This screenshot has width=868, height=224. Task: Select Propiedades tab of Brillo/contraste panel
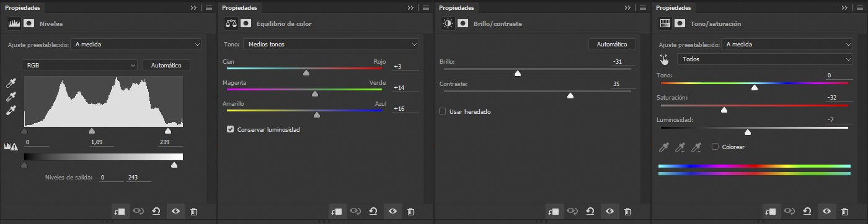pos(456,8)
